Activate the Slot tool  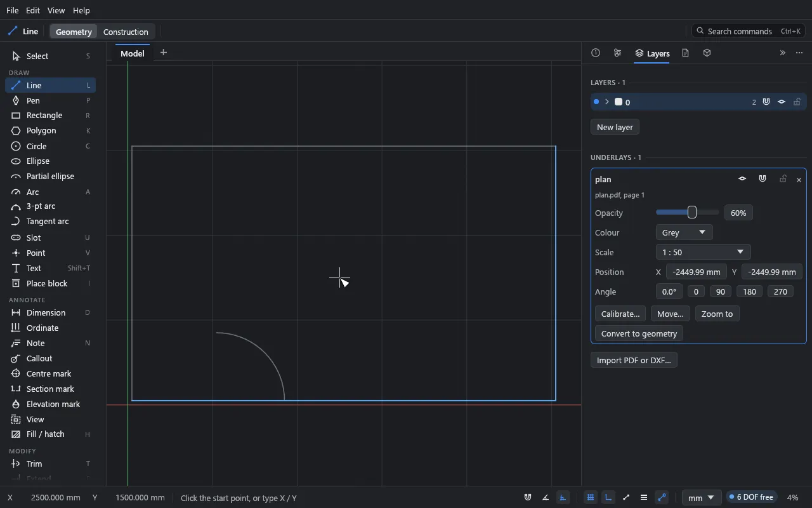pos(51,237)
